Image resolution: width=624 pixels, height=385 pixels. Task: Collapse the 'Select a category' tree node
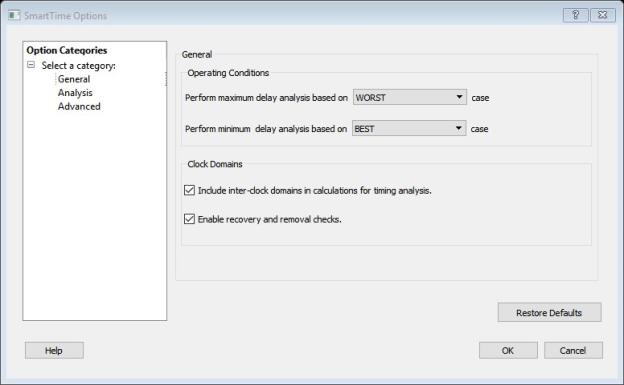[x=31, y=64]
